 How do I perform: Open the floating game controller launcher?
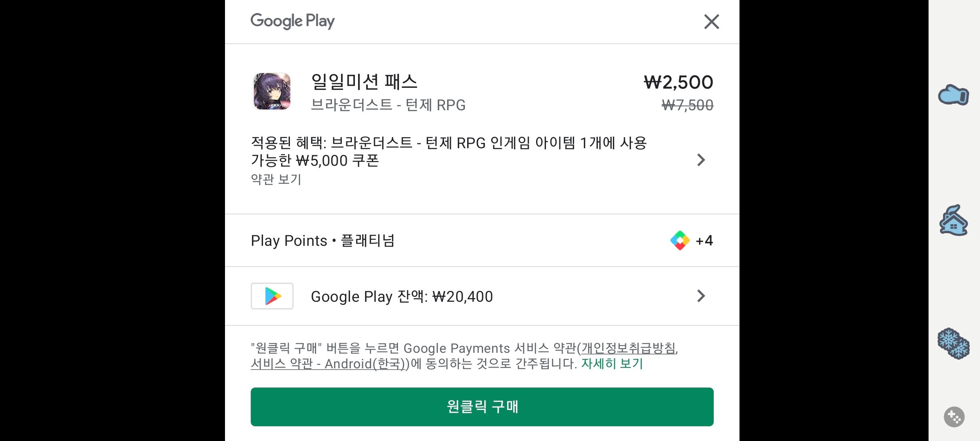coord(954,417)
